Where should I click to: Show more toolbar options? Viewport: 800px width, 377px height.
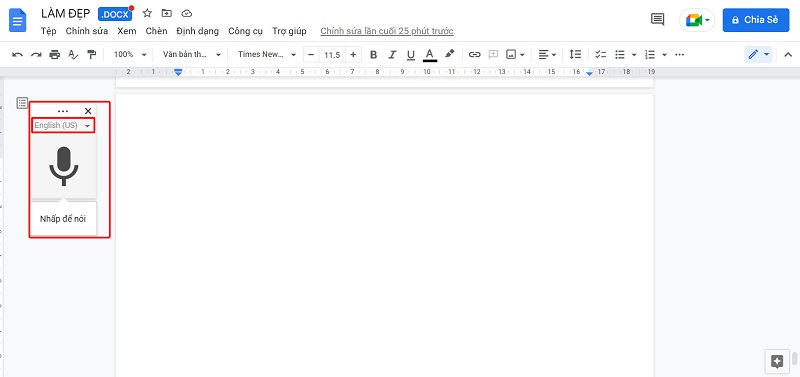pos(679,55)
